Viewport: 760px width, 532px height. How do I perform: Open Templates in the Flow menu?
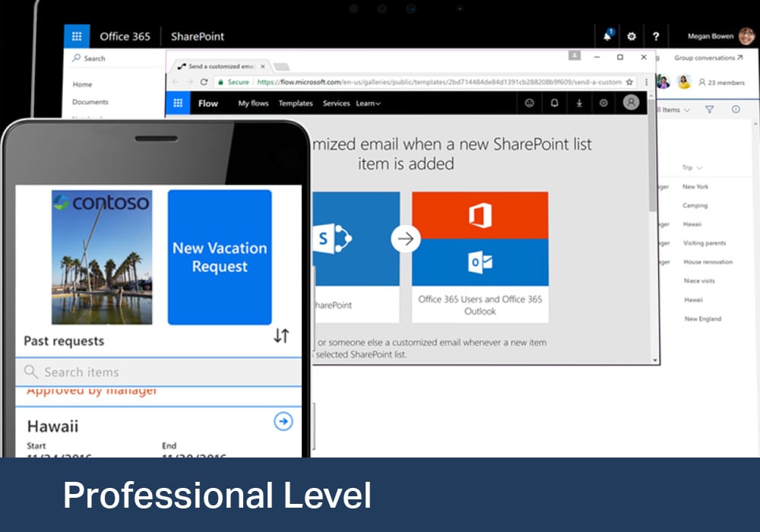pyautogui.click(x=296, y=103)
